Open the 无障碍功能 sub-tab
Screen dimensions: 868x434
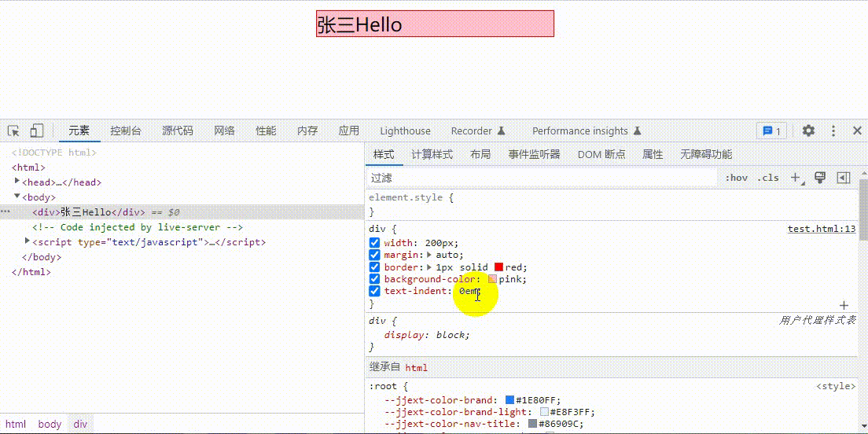706,154
